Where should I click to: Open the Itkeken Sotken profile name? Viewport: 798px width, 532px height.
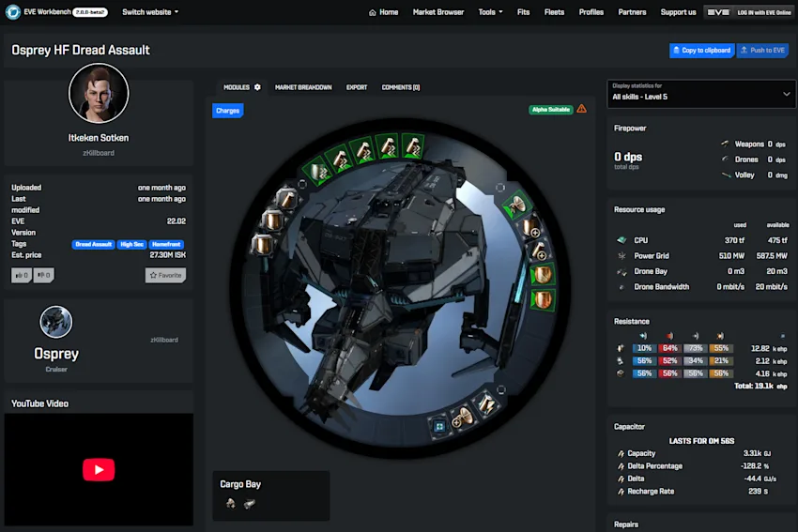(x=99, y=137)
